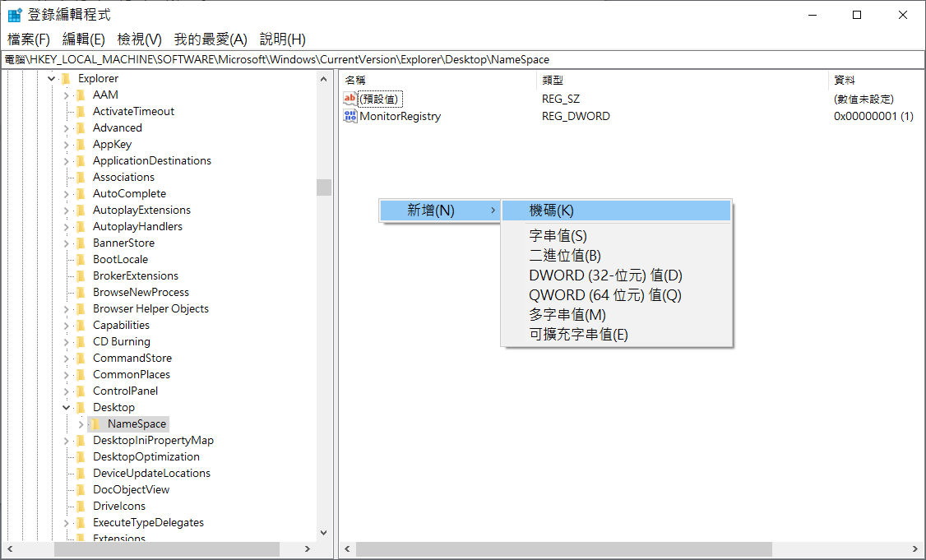Collapse the Explorer tree node
The width and height of the screenshot is (926, 560).
click(51, 79)
